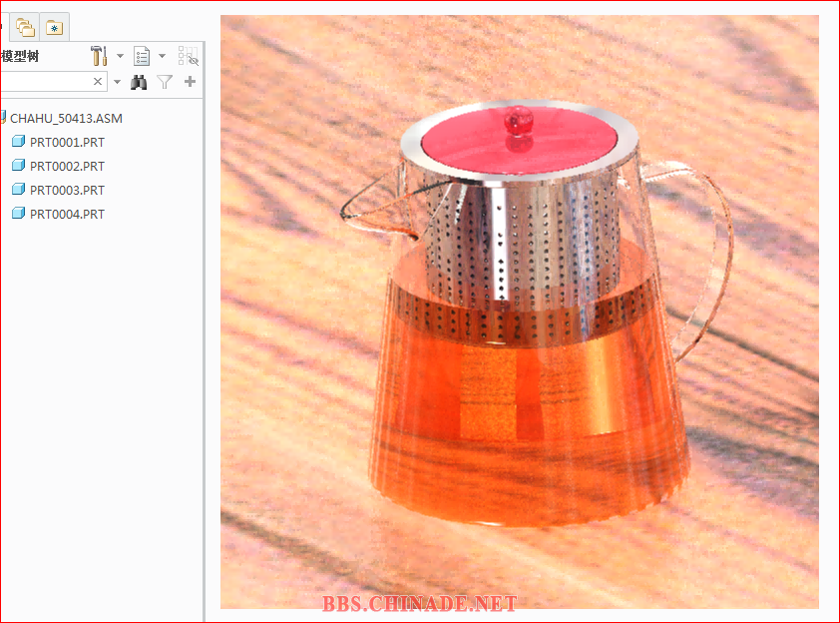Click the PRT0004.PRT part icon
This screenshot has height=623, width=840.
(18, 213)
